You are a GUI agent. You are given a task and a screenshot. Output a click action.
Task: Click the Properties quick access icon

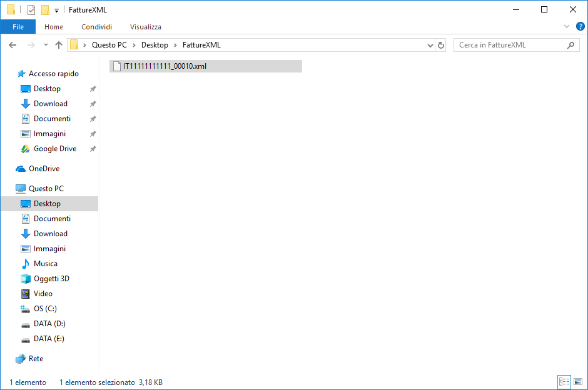tap(31, 10)
